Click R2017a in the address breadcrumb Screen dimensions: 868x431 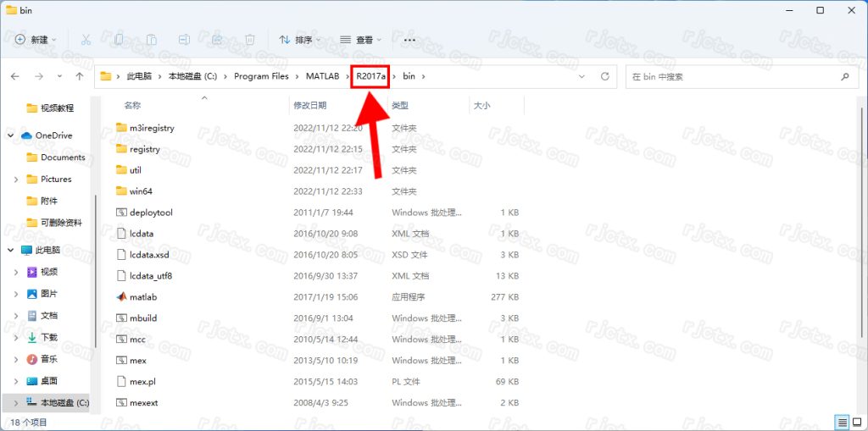click(x=370, y=76)
